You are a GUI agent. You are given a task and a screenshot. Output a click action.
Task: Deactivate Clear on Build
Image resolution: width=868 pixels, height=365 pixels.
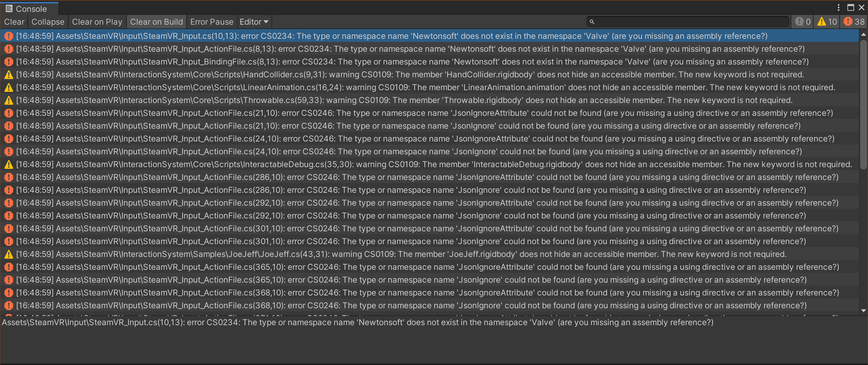click(156, 21)
